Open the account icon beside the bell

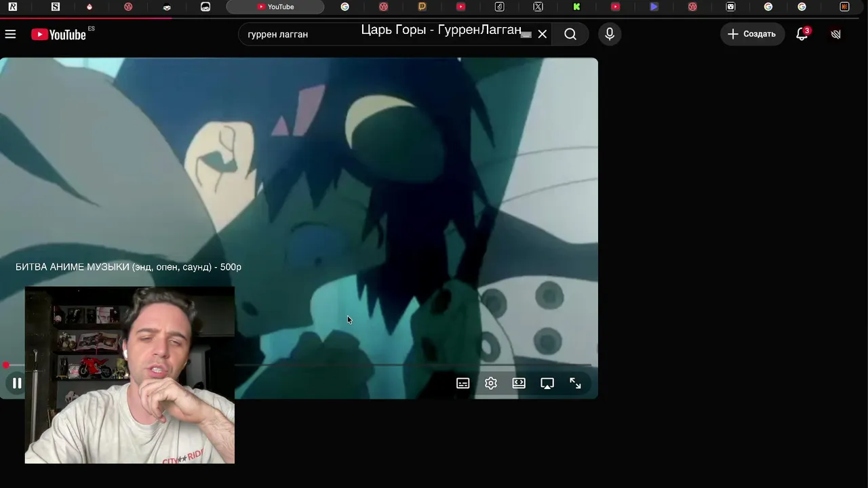point(835,34)
